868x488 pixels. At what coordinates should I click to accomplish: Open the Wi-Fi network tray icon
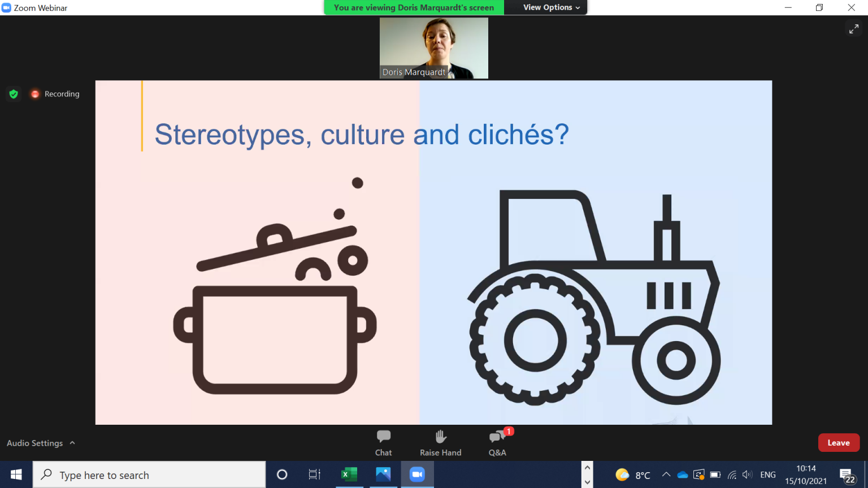(x=732, y=474)
